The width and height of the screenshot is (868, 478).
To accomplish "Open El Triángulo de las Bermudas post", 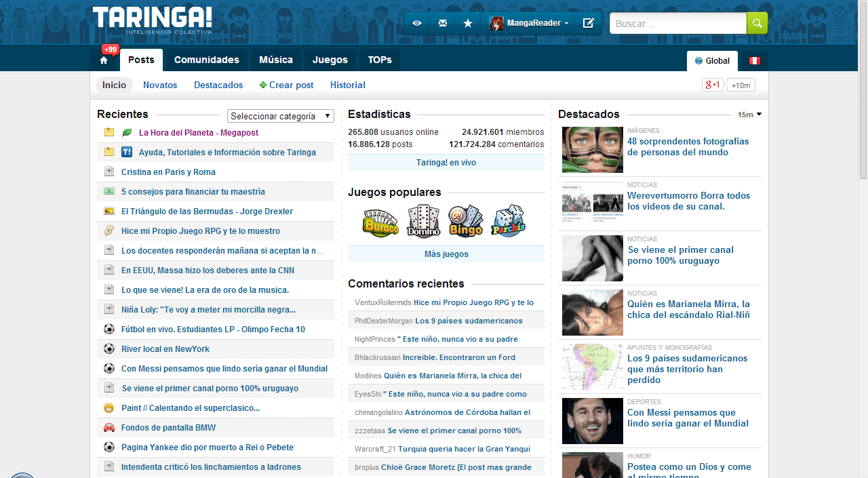I will [207, 212].
